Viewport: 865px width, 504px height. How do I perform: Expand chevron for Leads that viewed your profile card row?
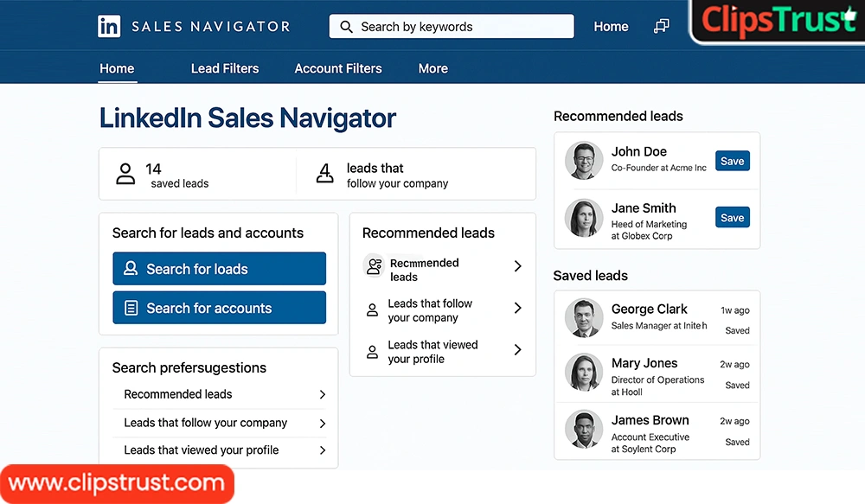[517, 349]
